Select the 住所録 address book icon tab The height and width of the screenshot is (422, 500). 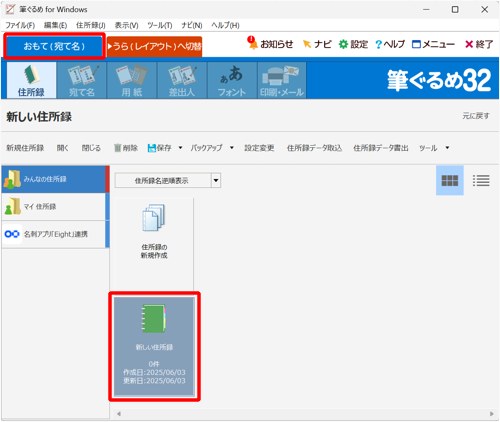point(31,80)
